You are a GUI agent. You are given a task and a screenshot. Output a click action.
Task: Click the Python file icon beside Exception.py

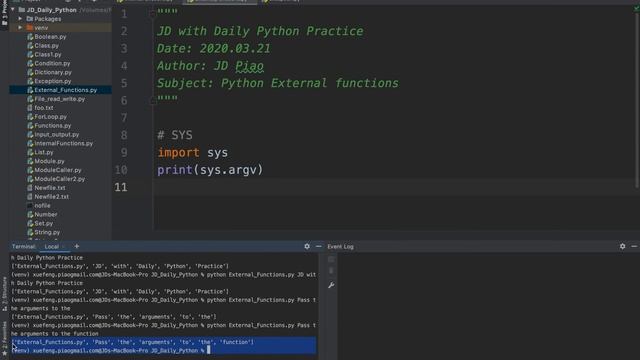tap(30, 81)
